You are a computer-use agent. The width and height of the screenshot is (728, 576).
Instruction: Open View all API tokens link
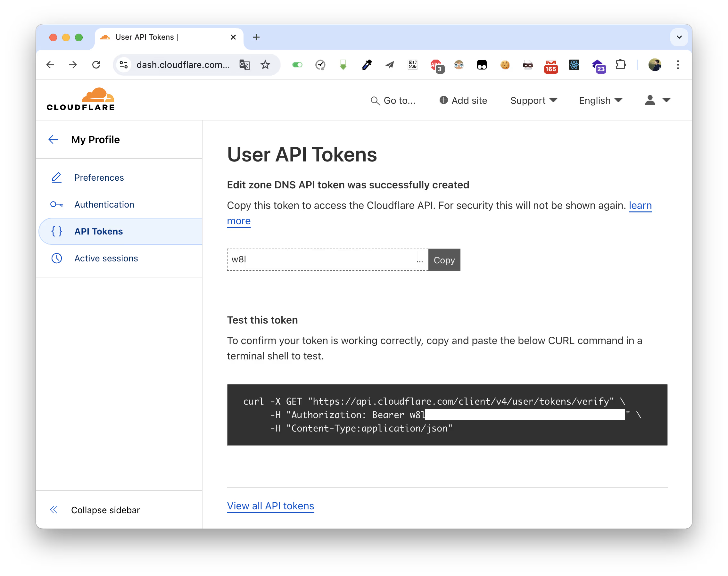(x=270, y=506)
